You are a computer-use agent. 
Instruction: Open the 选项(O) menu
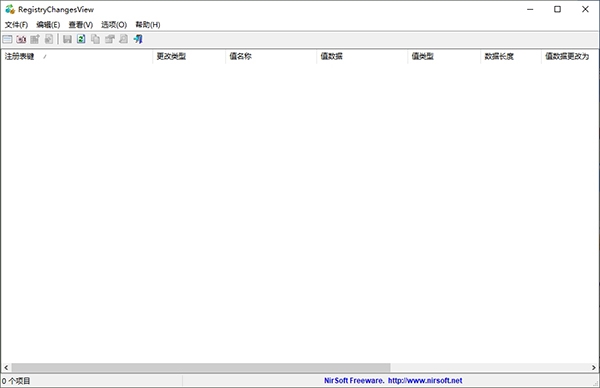(x=114, y=25)
